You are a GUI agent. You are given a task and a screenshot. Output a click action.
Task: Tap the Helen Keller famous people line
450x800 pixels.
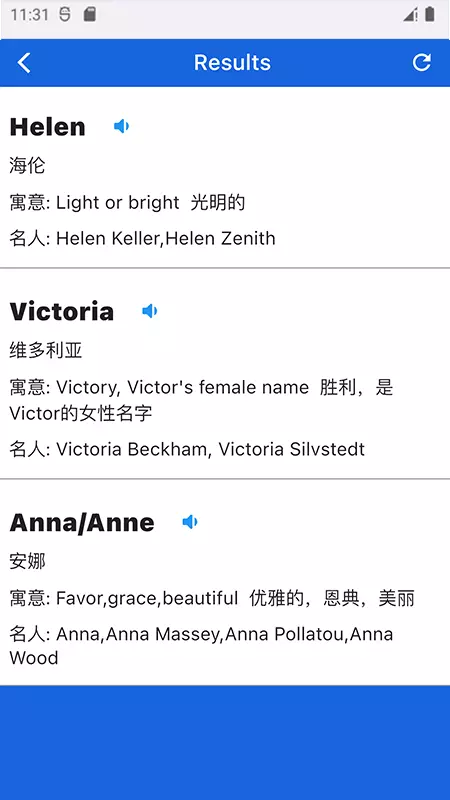tap(142, 238)
